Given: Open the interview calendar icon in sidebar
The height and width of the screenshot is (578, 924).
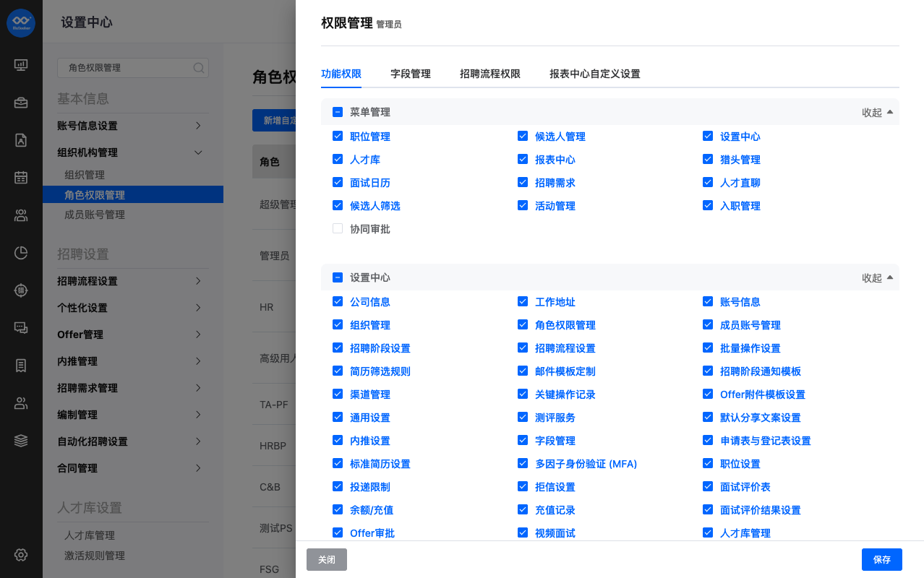Looking at the screenshot, I should pyautogui.click(x=21, y=177).
